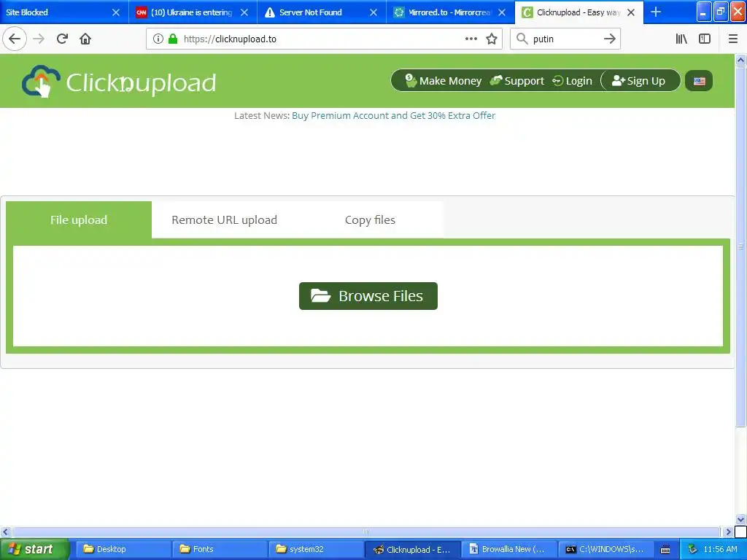Open the Buy Premium Account news link
747x560 pixels.
click(x=393, y=116)
